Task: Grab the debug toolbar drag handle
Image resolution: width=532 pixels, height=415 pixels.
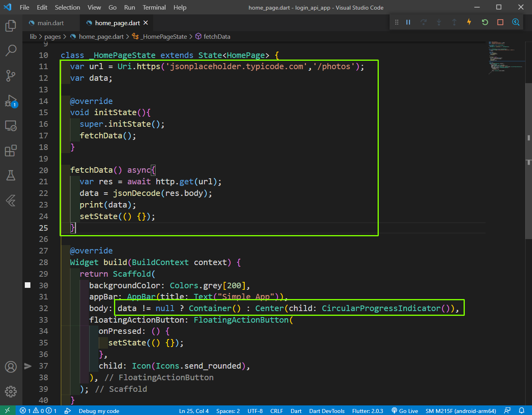Action: tap(396, 22)
